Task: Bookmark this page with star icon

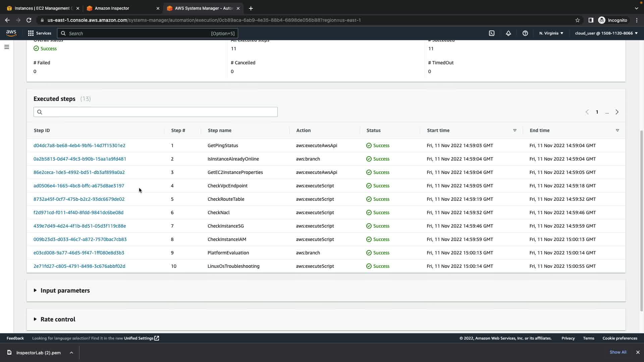Action: point(578,20)
